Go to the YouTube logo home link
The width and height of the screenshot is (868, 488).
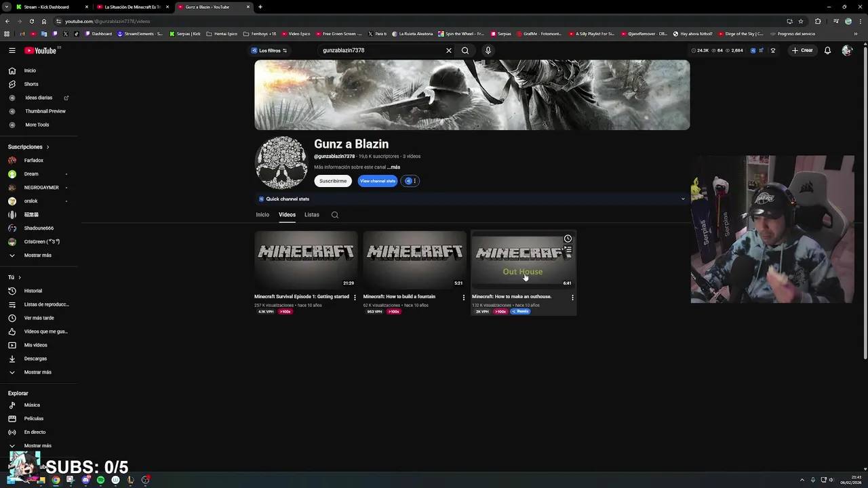41,50
